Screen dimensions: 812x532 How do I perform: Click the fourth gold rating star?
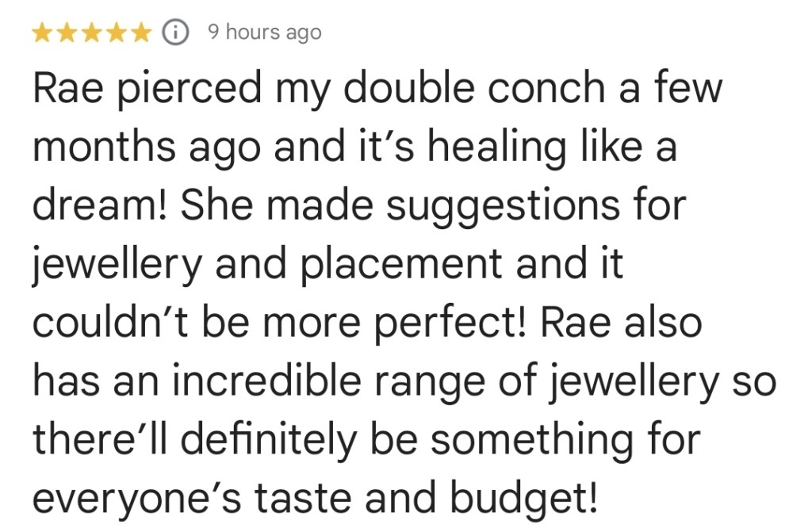coord(117,33)
